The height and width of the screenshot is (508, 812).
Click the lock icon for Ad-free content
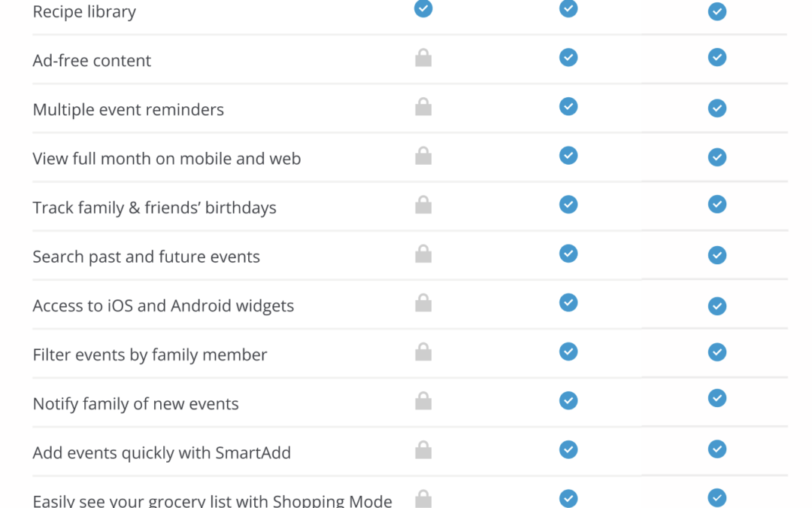coord(423,58)
